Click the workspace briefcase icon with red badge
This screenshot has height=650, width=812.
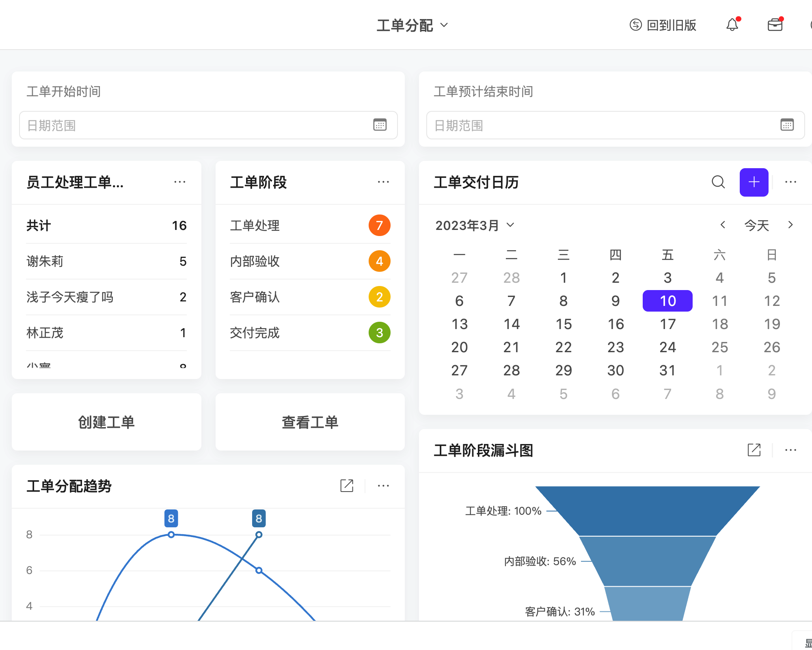775,25
